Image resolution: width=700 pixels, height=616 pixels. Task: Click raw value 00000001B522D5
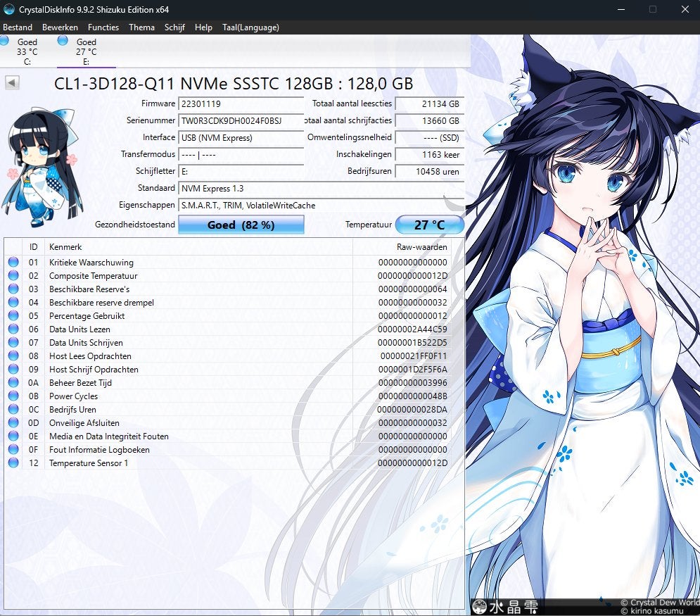[x=412, y=343]
